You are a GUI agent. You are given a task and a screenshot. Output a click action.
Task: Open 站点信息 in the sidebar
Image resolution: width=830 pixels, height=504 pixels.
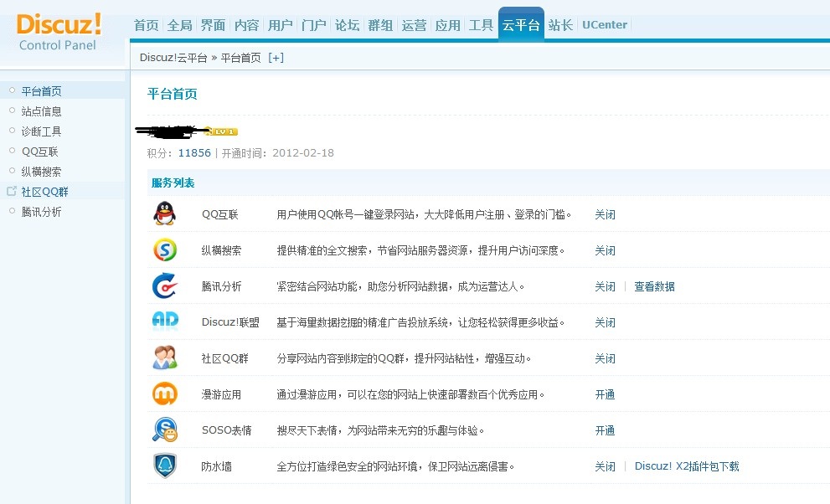41,111
